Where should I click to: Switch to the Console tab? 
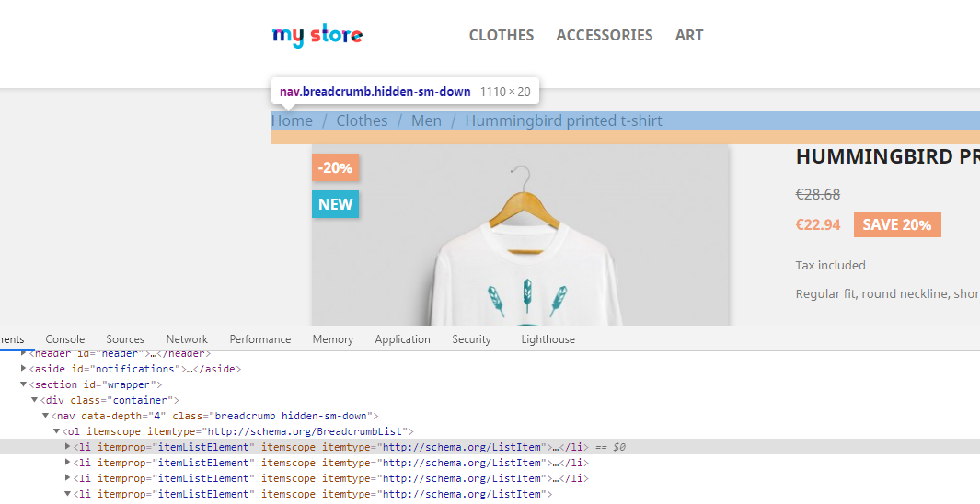[x=65, y=339]
